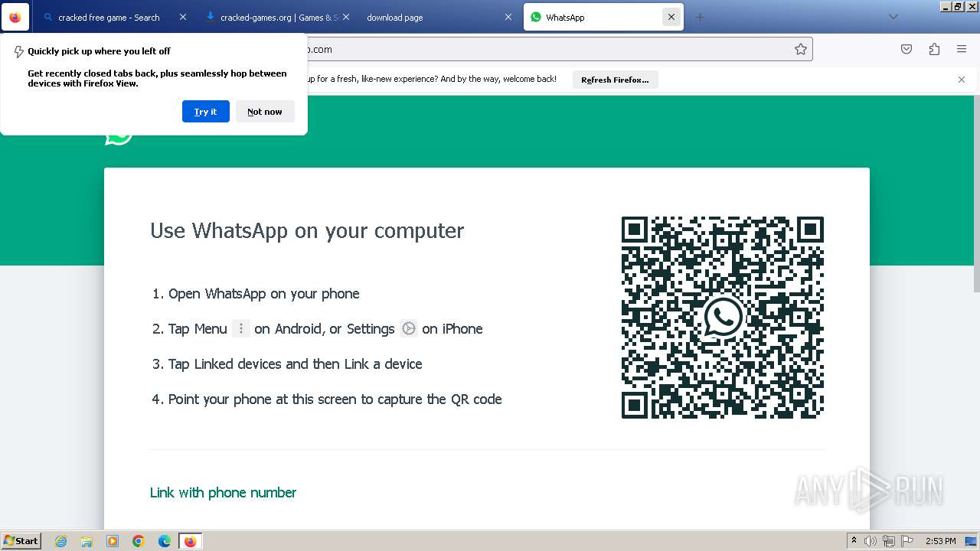The height and width of the screenshot is (551, 980).
Task: Click the search favicon on the first tab
Action: (49, 17)
